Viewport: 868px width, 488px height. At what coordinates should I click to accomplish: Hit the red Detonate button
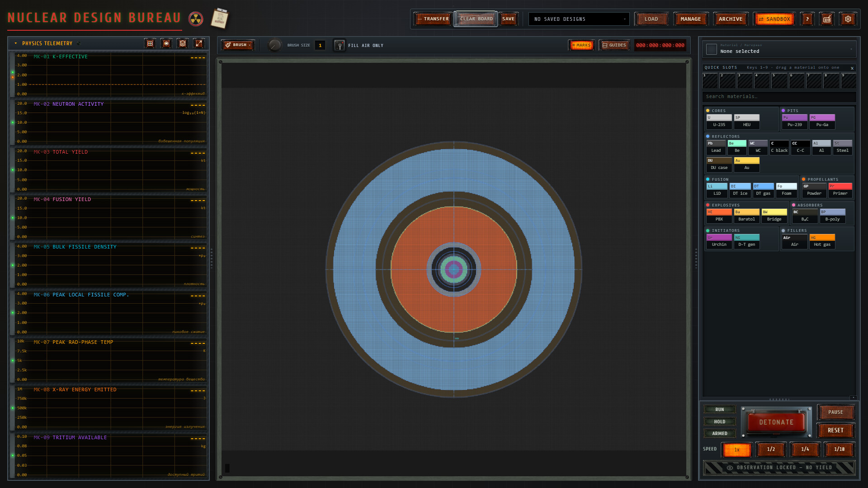click(x=776, y=422)
